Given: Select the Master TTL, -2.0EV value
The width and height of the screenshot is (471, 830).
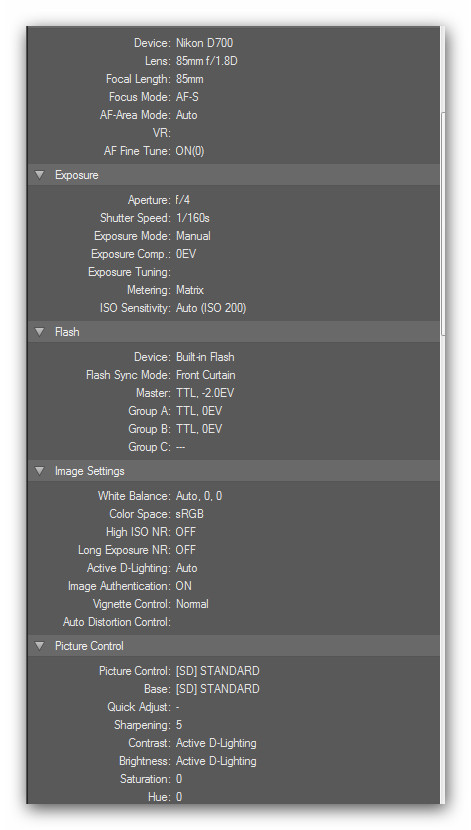Looking at the screenshot, I should coord(205,393).
